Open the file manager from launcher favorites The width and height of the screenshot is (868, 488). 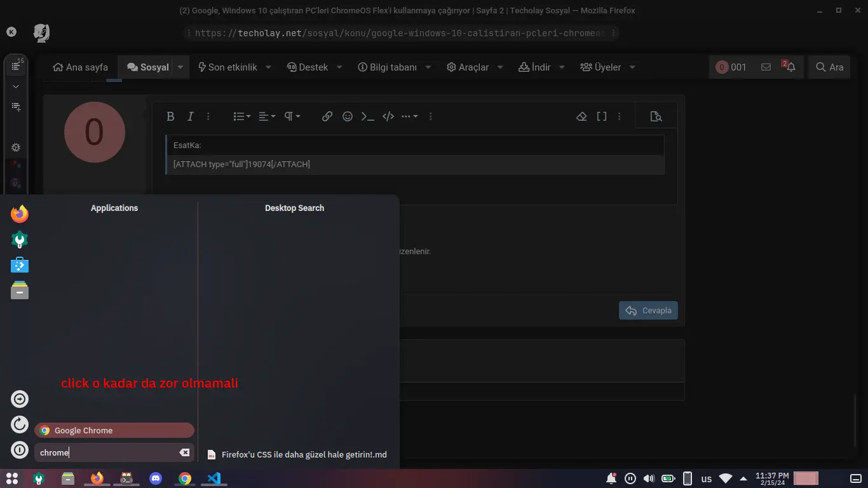(x=20, y=290)
